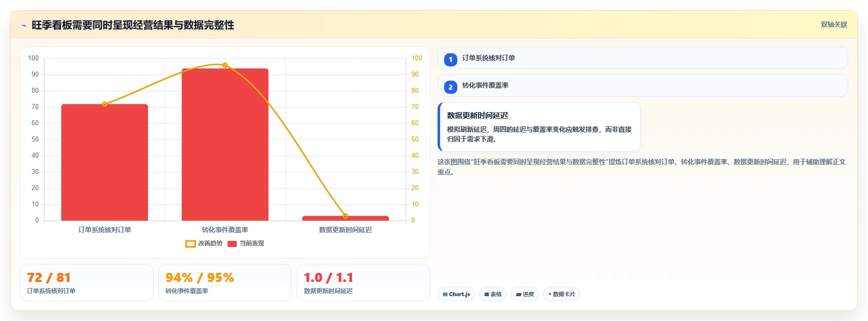The image size is (868, 321).
Task: Click the red 订单系统核对订单 bar
Action: coord(104,162)
